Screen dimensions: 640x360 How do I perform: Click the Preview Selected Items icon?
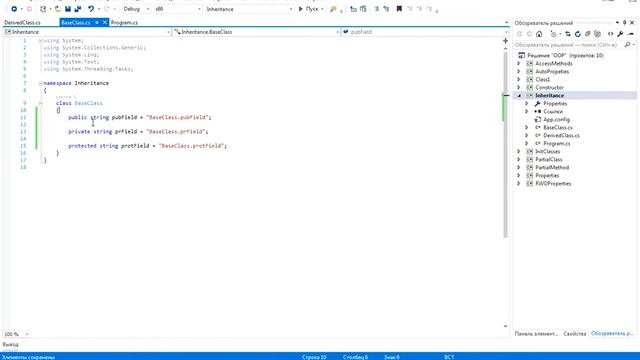[x=631, y=34]
